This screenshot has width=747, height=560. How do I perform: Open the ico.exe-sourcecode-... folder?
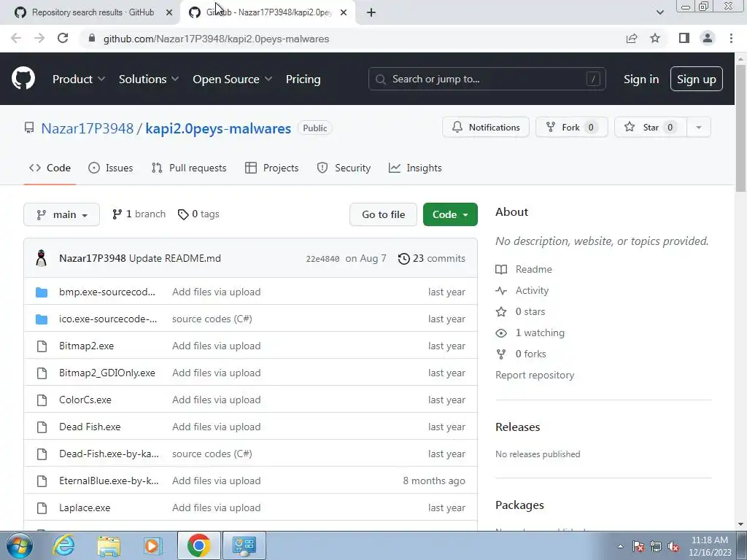point(108,319)
